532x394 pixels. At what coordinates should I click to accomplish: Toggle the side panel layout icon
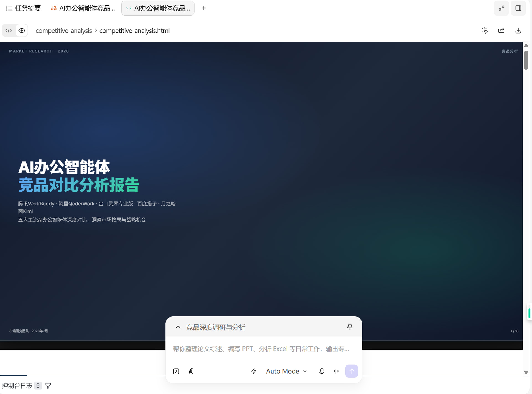coord(518,8)
